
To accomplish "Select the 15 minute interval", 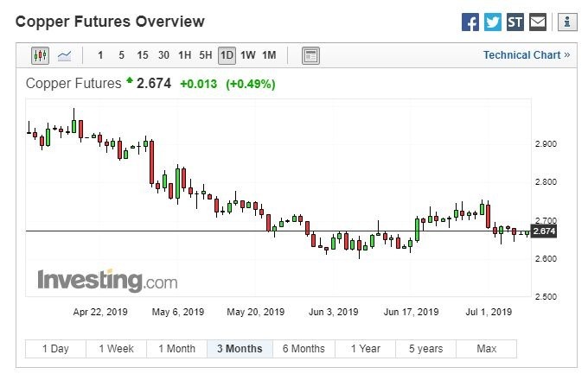I will coord(142,55).
